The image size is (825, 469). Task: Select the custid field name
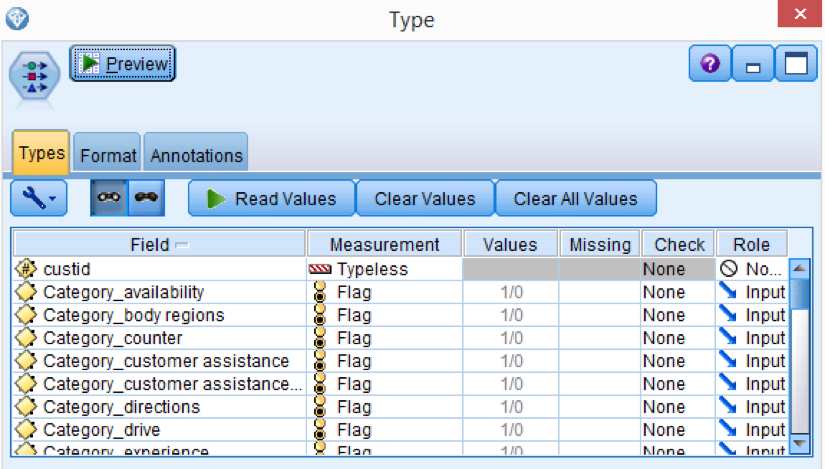(x=67, y=269)
